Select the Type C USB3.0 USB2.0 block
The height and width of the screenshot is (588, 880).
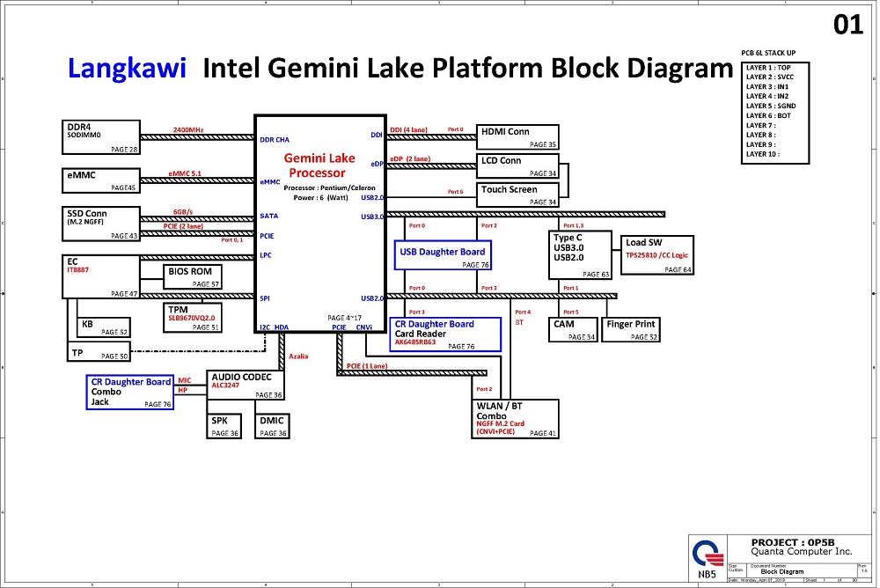pos(580,255)
